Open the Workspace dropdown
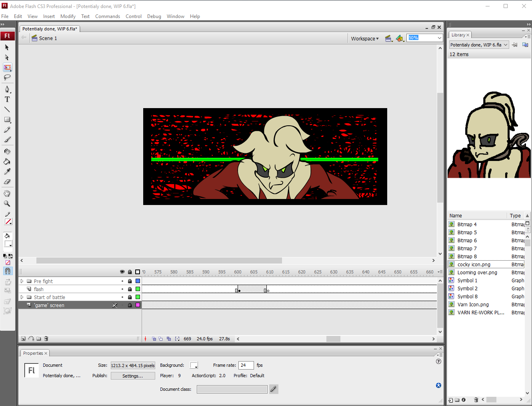This screenshot has height=406, width=532. [365, 39]
